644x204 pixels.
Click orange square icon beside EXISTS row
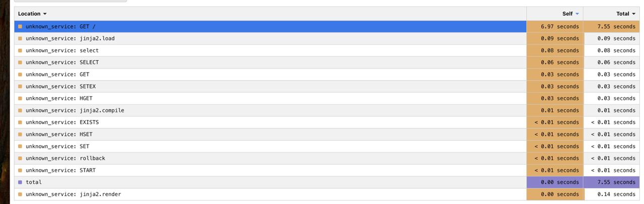click(x=20, y=122)
